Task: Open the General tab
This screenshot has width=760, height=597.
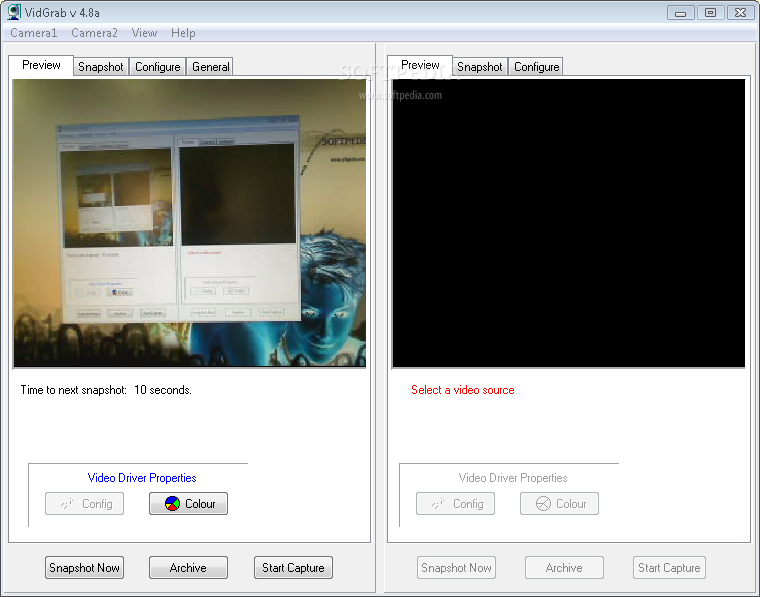Action: point(210,67)
